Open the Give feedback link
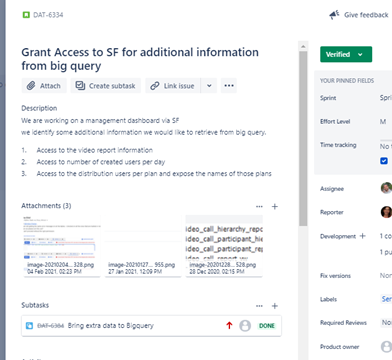Viewport: 392px width, 360px height. [x=366, y=15]
